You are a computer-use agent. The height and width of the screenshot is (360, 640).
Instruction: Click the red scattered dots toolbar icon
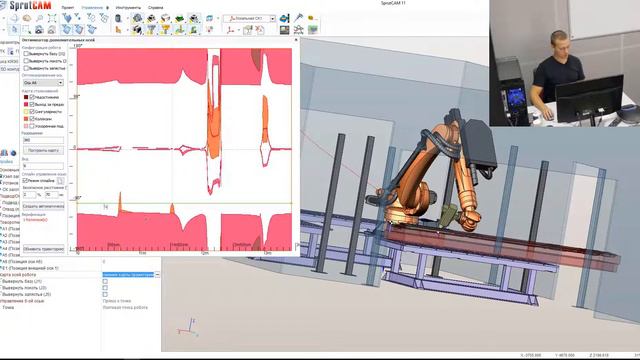[x=210, y=29]
